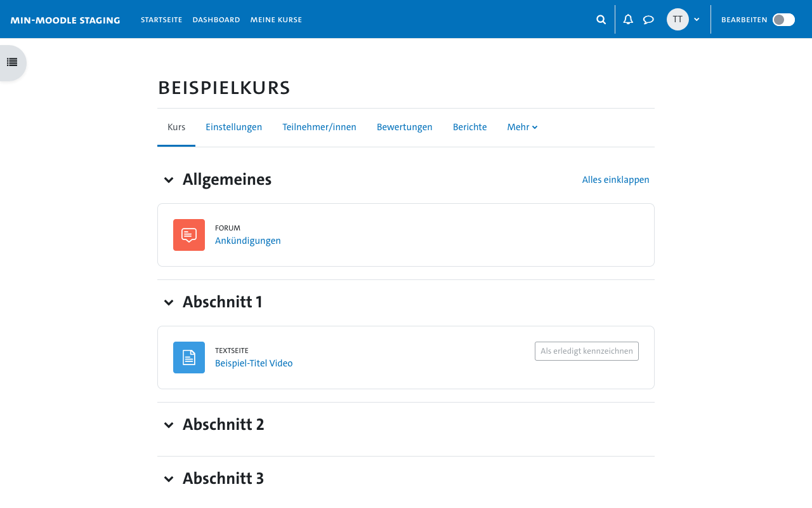Mark Beispiel-Titel Video as erledigt
The width and height of the screenshot is (812, 508).
[587, 351]
